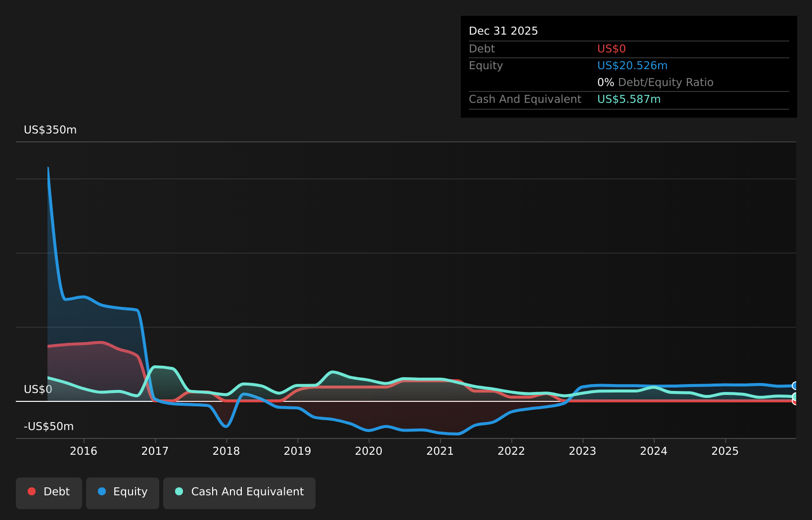
Task: Click the red Debt legend dot
Action: coord(32,491)
